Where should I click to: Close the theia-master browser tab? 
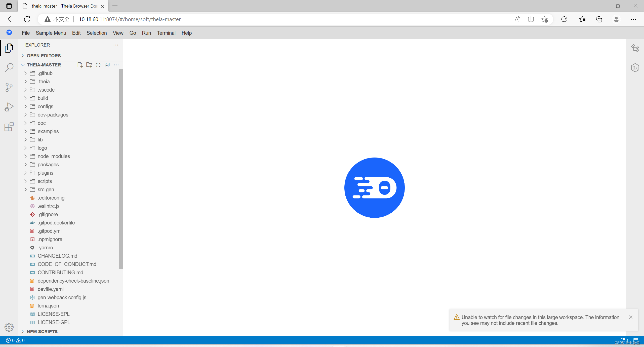(x=102, y=6)
